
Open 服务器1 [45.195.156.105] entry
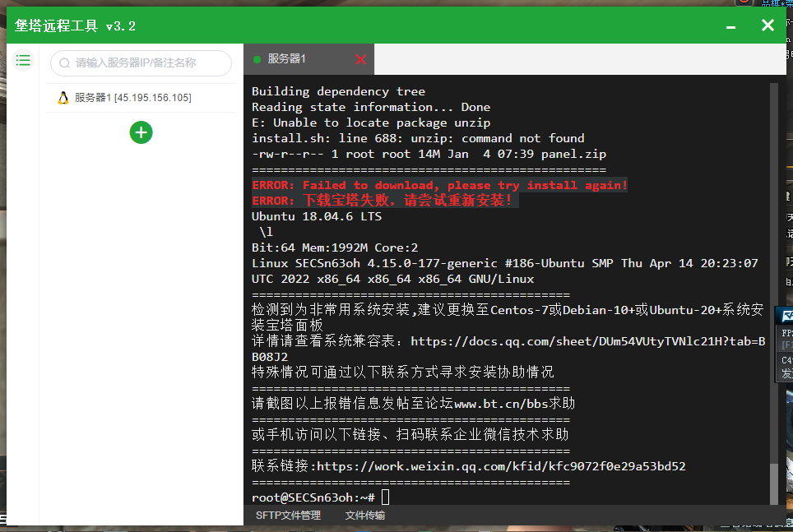141,98
